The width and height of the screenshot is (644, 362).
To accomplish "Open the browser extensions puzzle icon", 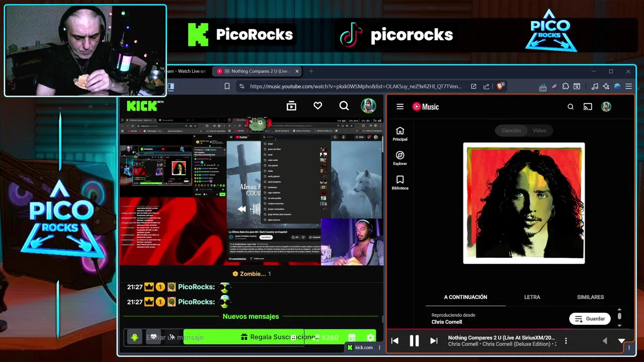I will click(x=566, y=86).
